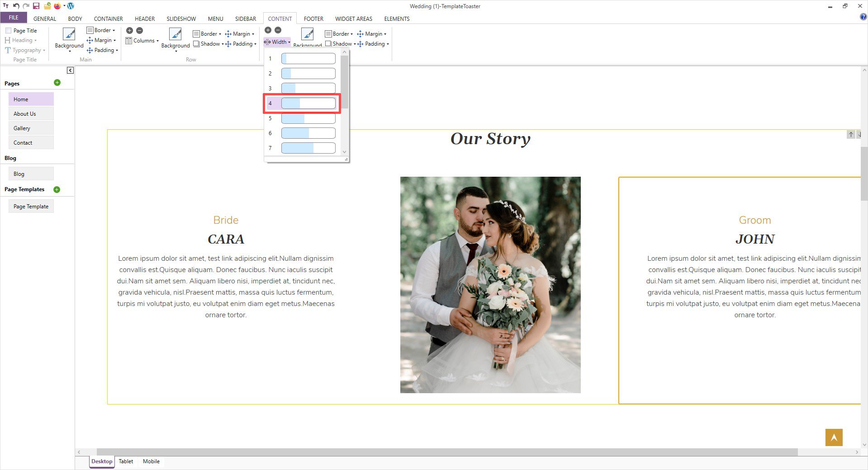Open the Columns dropdown
The image size is (868, 470).
[x=142, y=41]
